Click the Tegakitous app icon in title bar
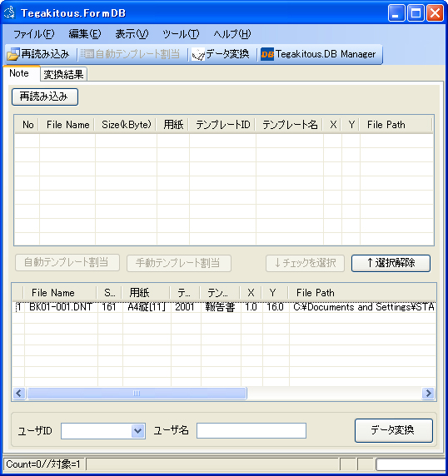This screenshot has width=448, height=476. 9,12
